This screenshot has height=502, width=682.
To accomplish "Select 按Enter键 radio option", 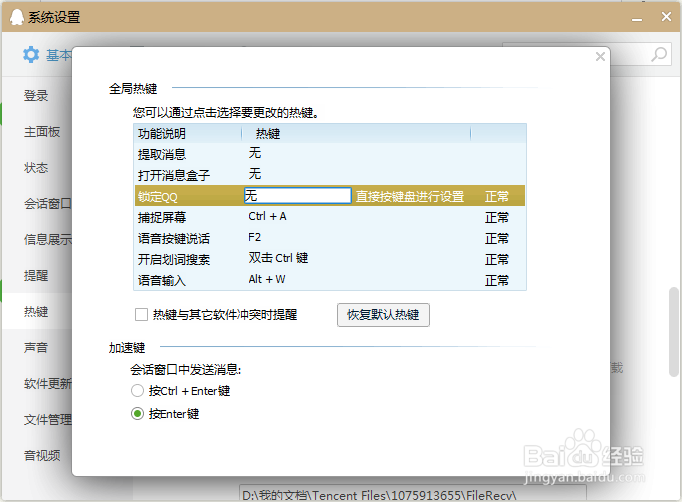I will point(137,413).
